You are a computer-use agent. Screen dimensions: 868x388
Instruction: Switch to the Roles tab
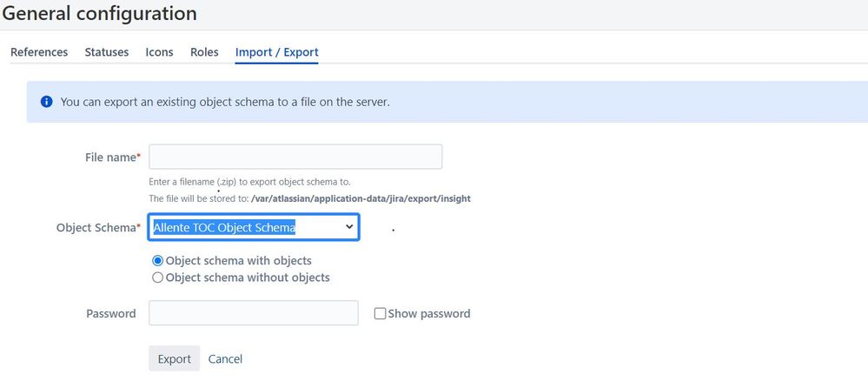(204, 52)
